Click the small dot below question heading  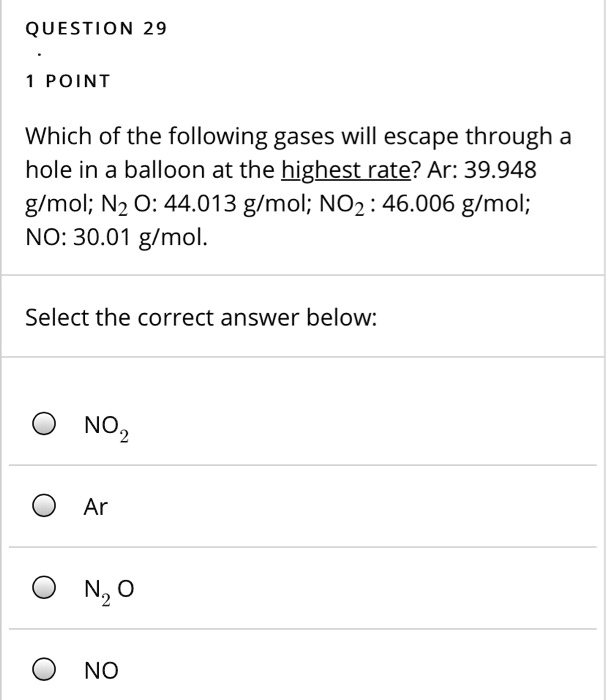point(41,56)
